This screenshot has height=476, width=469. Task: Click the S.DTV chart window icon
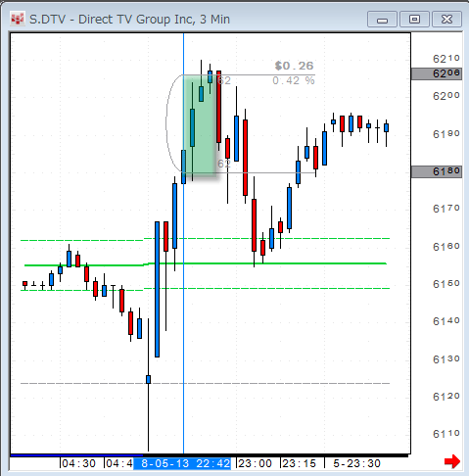point(17,19)
